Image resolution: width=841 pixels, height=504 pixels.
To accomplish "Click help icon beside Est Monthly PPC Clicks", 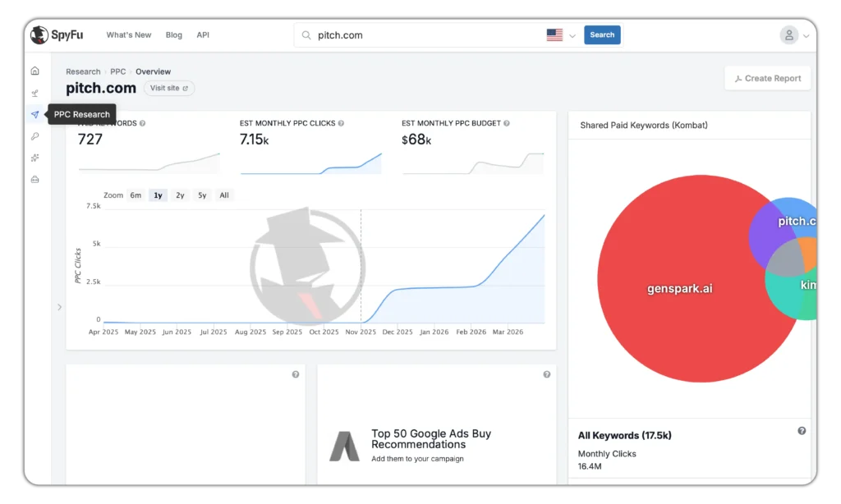I will pos(341,123).
